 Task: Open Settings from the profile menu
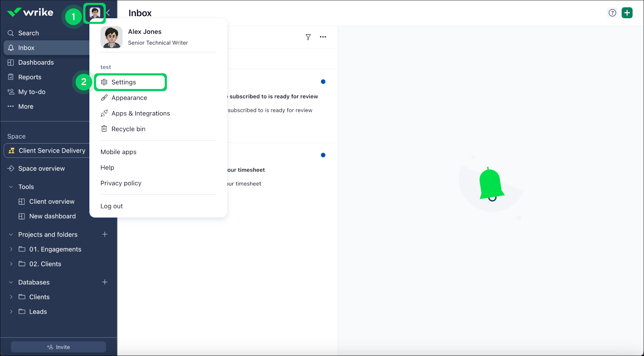[130, 82]
